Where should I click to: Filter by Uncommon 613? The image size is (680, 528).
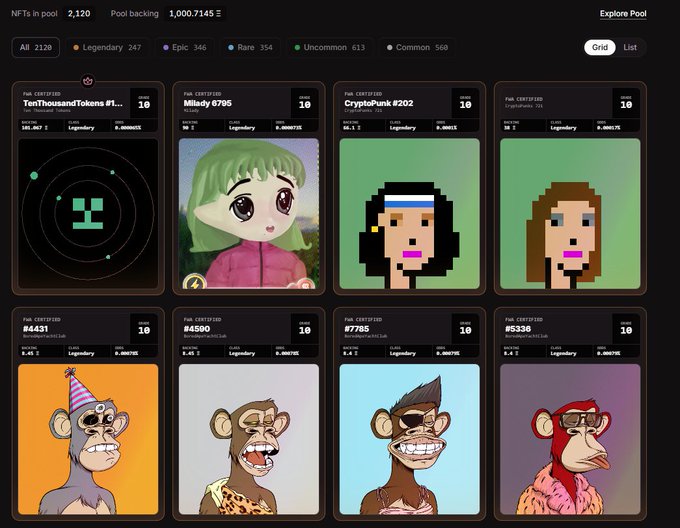(330, 47)
